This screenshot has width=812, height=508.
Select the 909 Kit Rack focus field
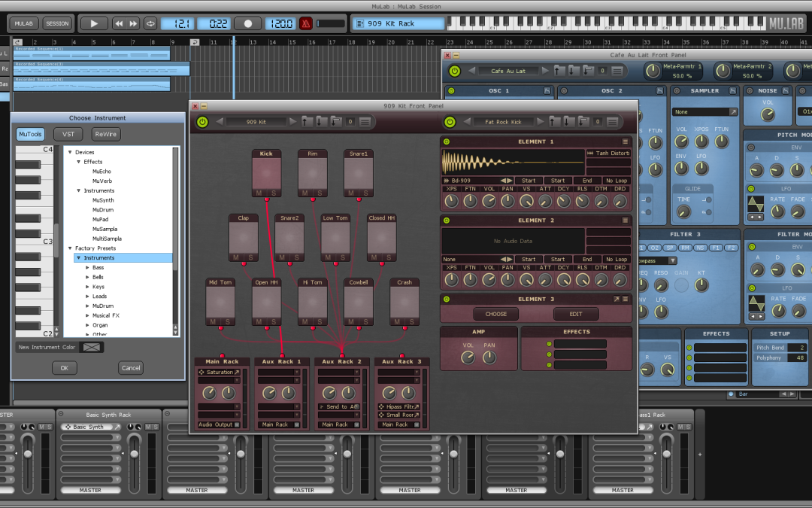398,23
